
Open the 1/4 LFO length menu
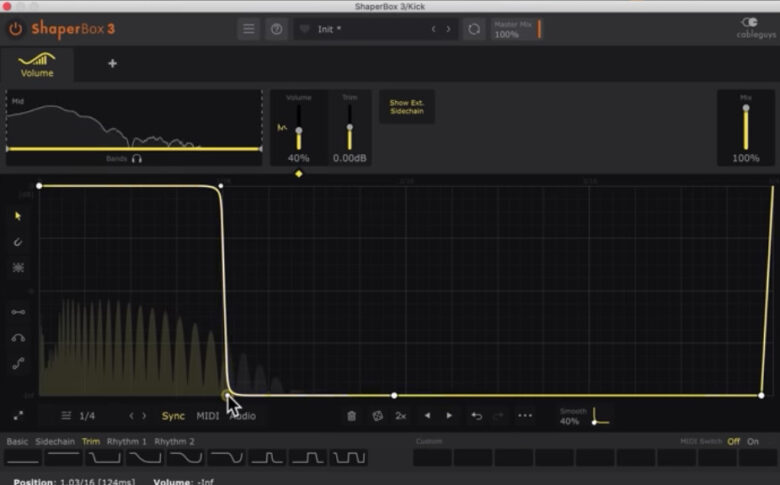click(x=78, y=416)
